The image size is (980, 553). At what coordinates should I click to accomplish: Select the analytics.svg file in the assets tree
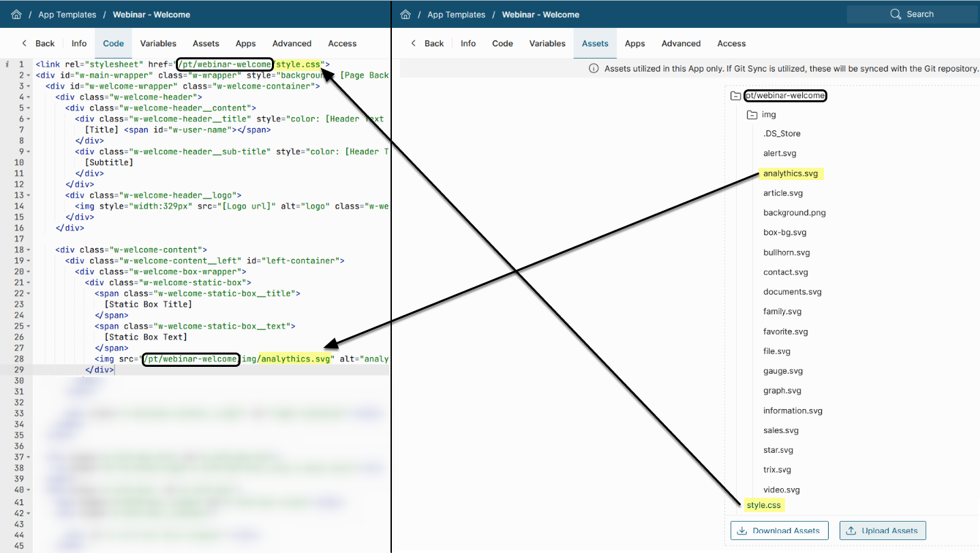coord(790,174)
